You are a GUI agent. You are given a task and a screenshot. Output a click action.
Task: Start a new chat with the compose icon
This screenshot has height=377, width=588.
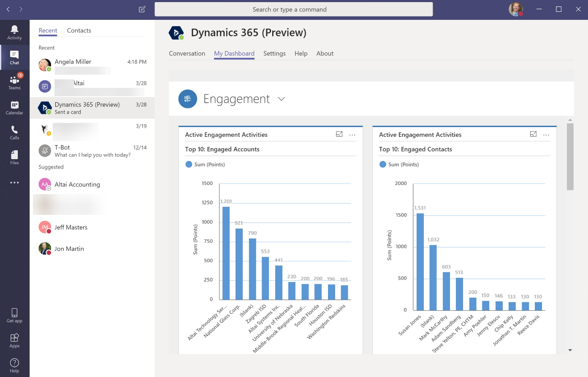(142, 9)
